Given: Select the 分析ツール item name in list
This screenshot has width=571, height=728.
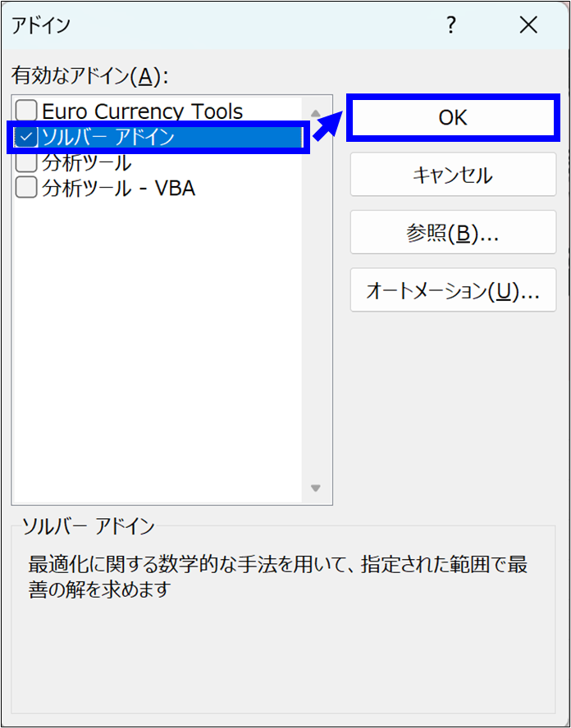Looking at the screenshot, I should [x=86, y=162].
